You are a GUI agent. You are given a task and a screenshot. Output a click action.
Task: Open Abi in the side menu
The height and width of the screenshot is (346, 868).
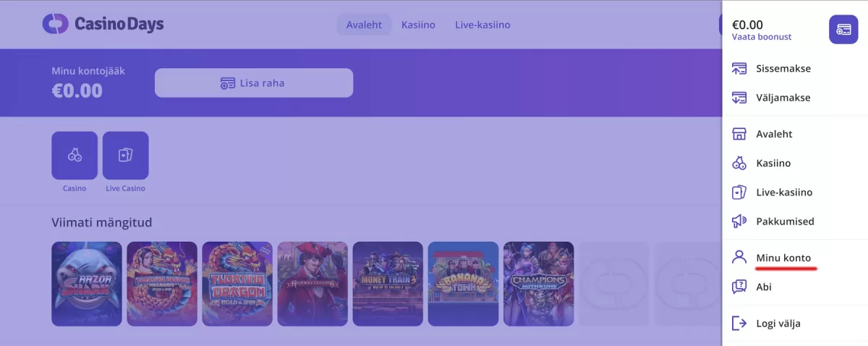pos(764,287)
